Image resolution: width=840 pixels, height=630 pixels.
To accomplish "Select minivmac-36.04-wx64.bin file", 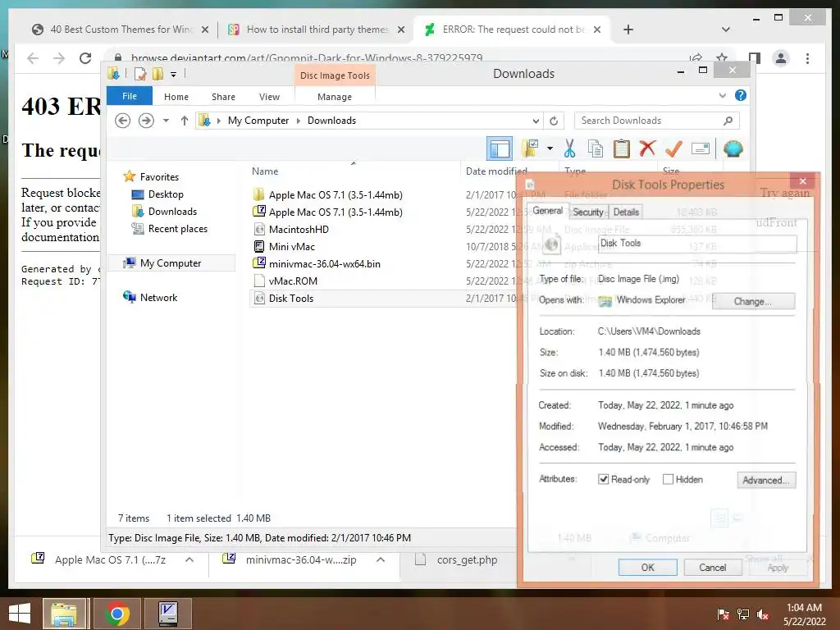I will (324, 263).
